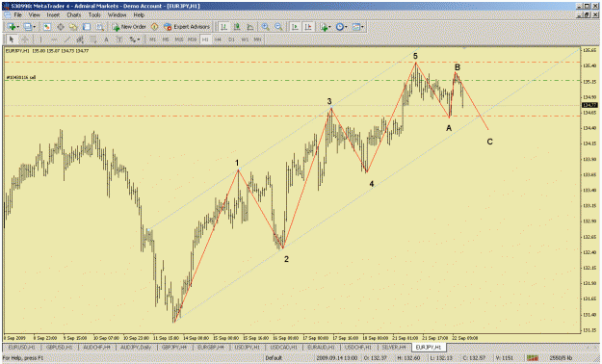Switch timeframe to M1
The width and height of the screenshot is (602, 364).
click(x=152, y=39)
